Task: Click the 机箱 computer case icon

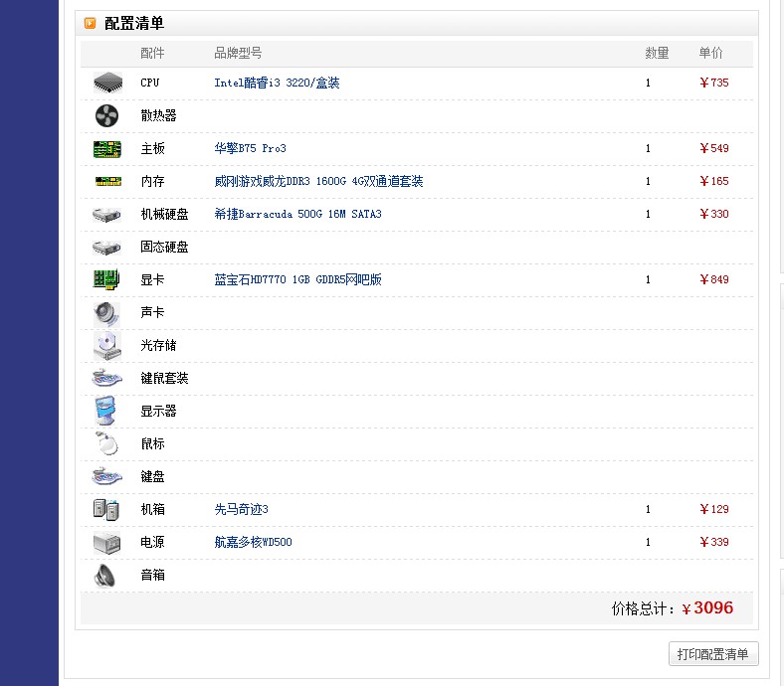Action: (106, 510)
